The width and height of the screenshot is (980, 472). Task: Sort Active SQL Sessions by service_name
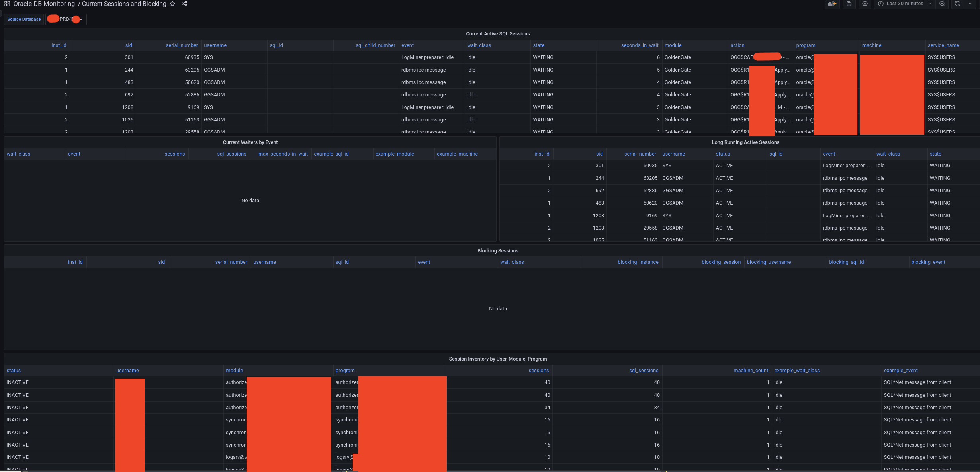943,45
